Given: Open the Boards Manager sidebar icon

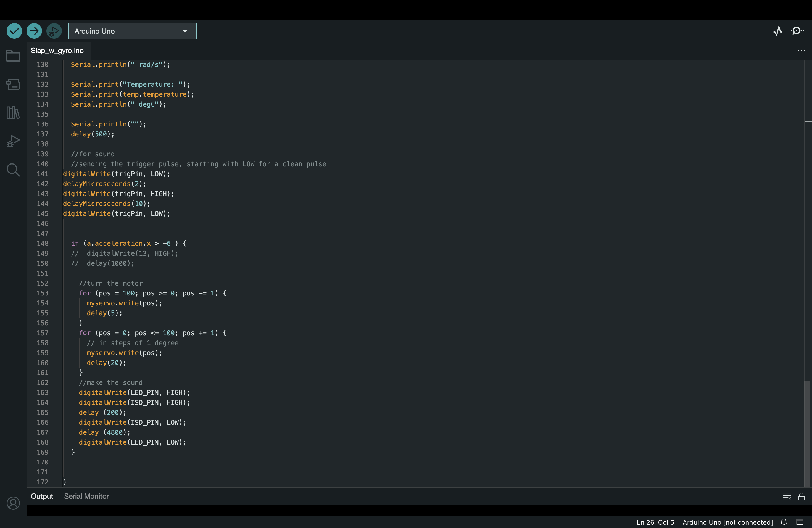Looking at the screenshot, I should tap(13, 84).
